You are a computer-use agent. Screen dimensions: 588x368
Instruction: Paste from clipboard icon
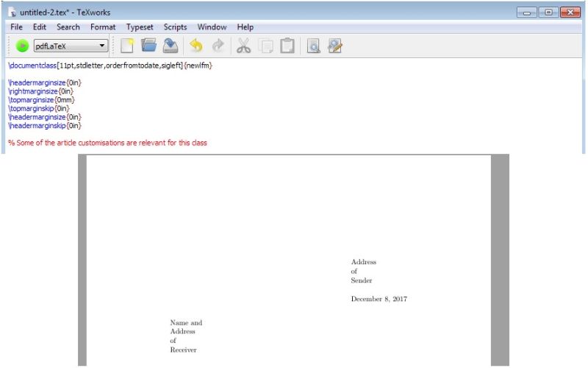pos(287,46)
